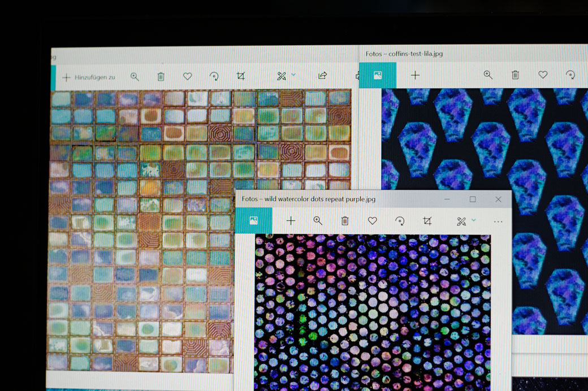
Task: Share the tile image from the left window
Action: (322, 76)
